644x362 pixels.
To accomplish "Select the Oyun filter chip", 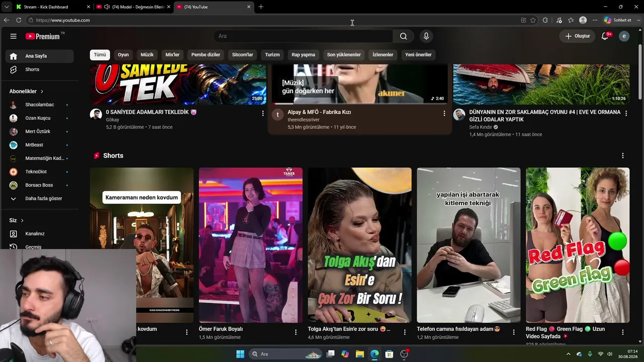I will pyautogui.click(x=123, y=55).
